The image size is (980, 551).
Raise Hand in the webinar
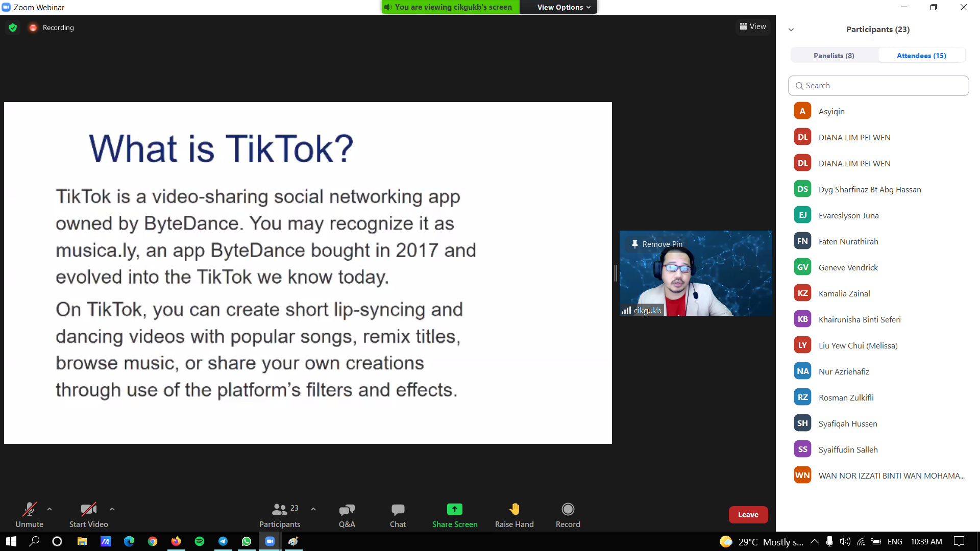coord(514,515)
